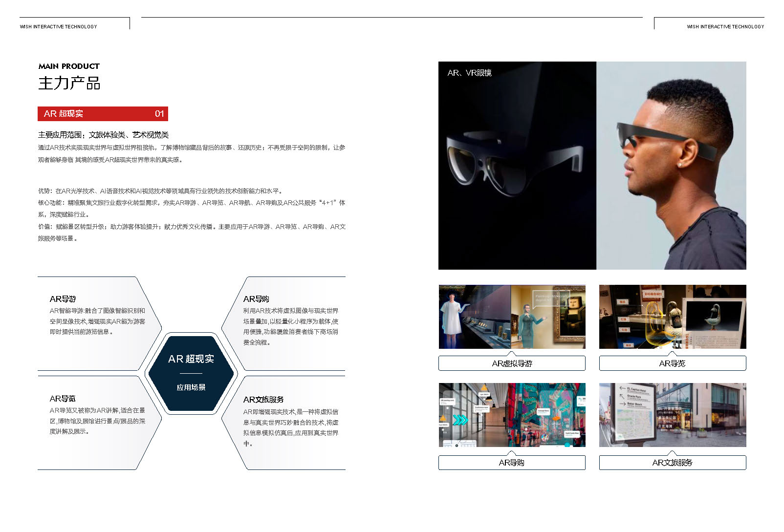Click the black AR glasses product image
784x532 pixels.
pos(517,166)
